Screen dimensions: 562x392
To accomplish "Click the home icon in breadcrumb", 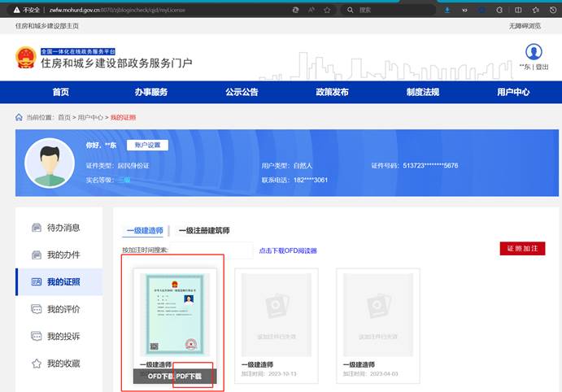I will point(20,118).
